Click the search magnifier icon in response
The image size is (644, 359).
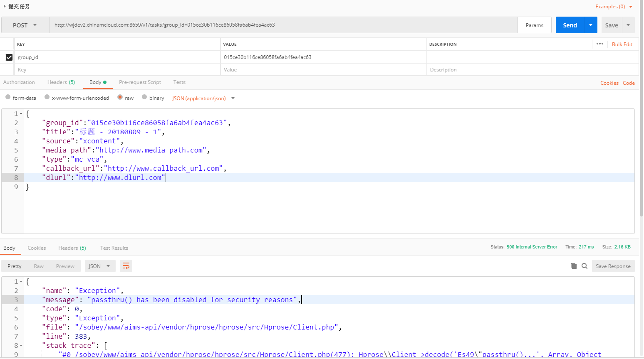tap(584, 266)
